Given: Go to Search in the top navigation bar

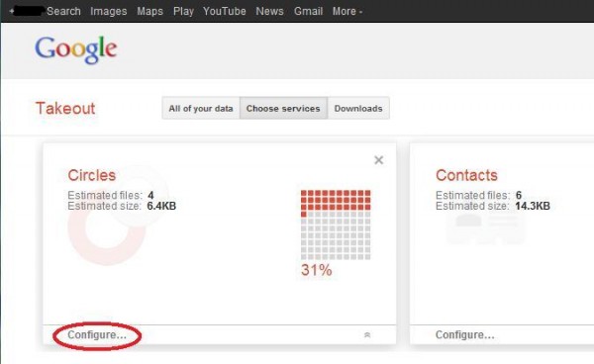Looking at the screenshot, I should coord(63,11).
